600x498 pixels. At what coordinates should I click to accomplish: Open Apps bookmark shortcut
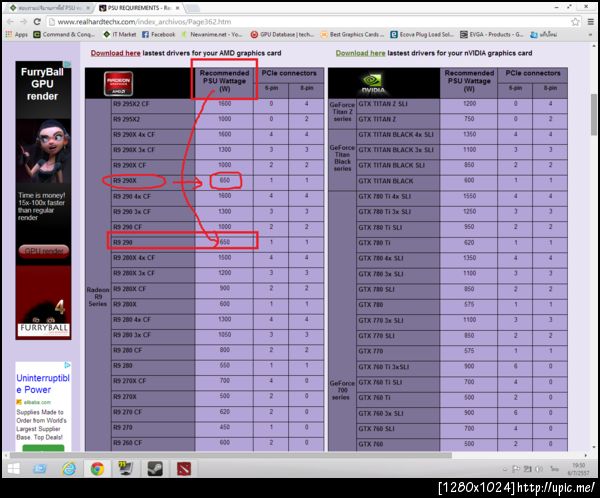coord(16,34)
